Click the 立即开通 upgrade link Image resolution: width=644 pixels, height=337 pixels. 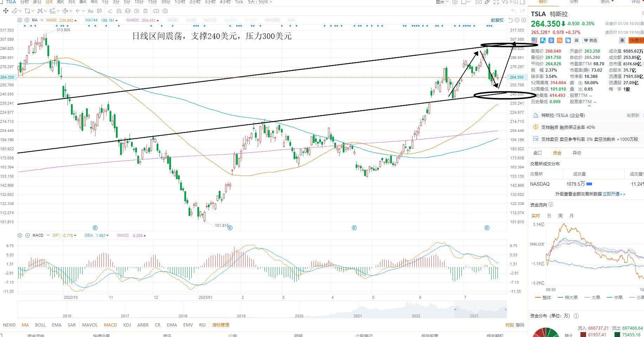[x=614, y=194]
